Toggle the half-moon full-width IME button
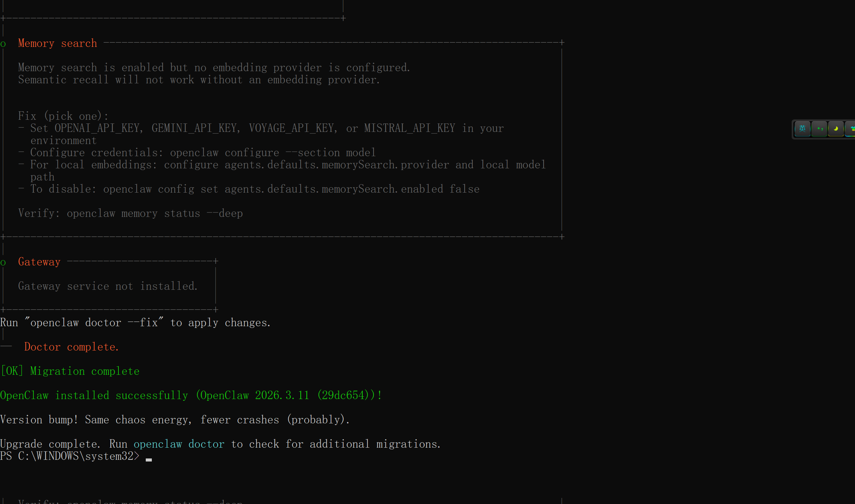855x504 pixels. click(836, 129)
